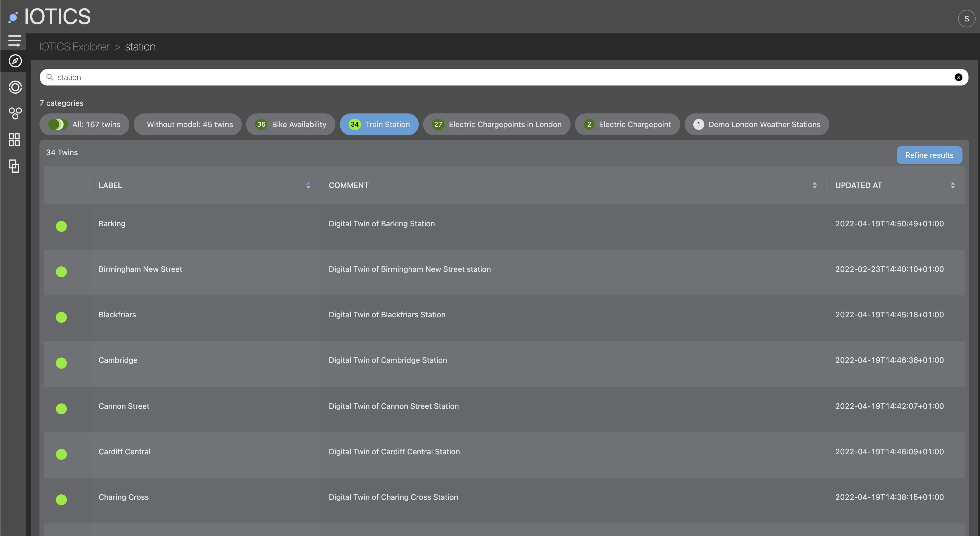Select the Train Station category tab
The image size is (980, 536).
click(379, 124)
